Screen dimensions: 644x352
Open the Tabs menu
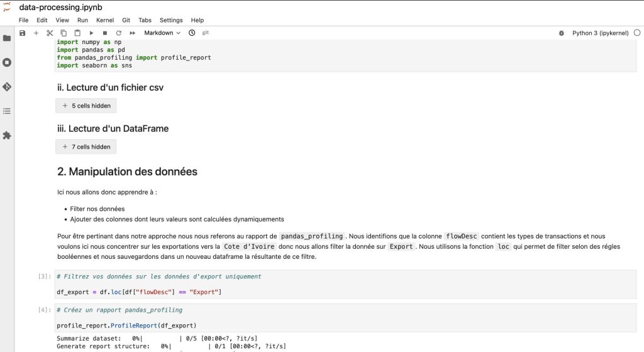point(145,20)
